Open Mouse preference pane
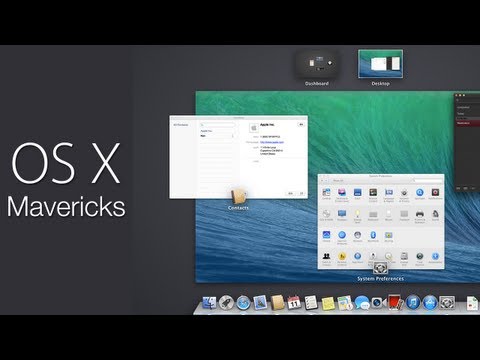Viewport: 480px width, 360px height. click(389, 215)
